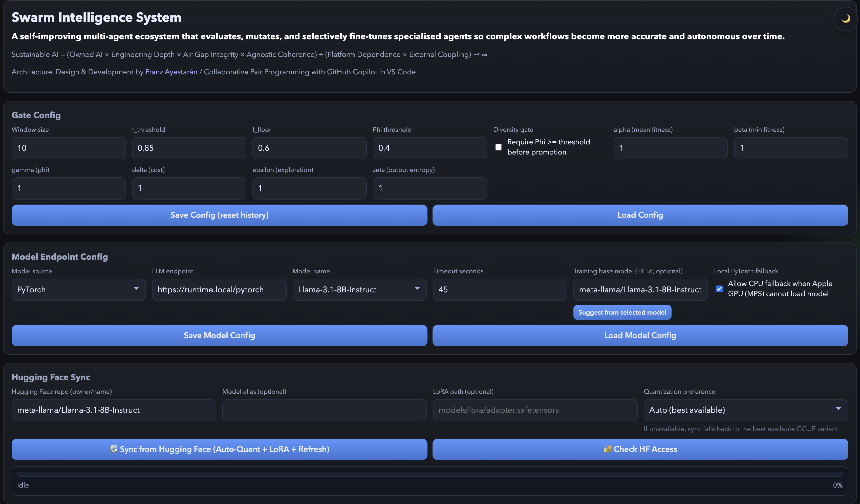Click the beta (min fitness) field
This screenshot has width=860, height=504.
point(791,148)
